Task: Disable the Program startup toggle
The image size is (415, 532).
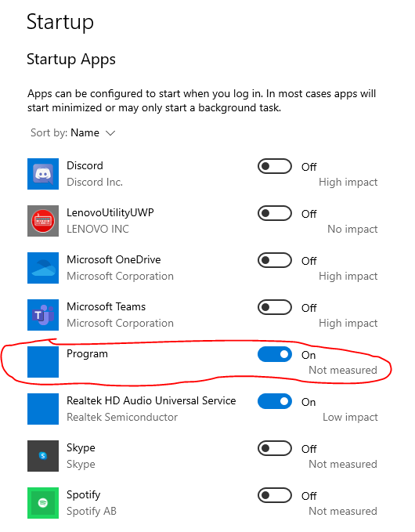Action: pyautogui.click(x=275, y=354)
